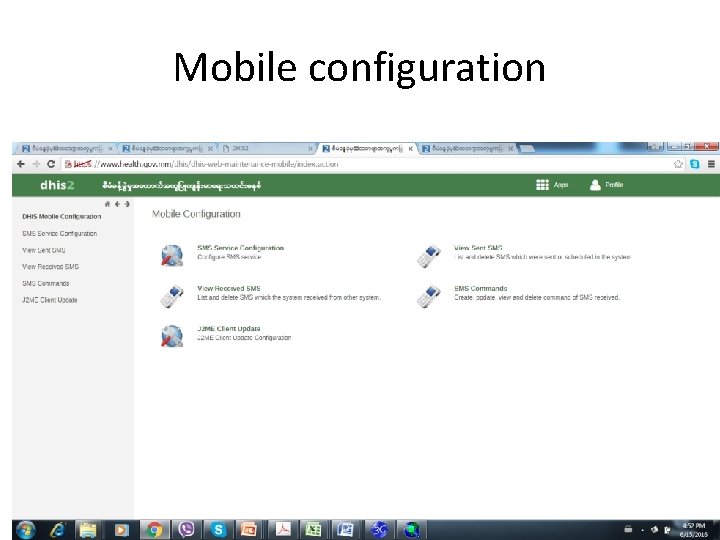The image size is (720, 540).
Task: Click the browser address bar
Action: [x=367, y=164]
